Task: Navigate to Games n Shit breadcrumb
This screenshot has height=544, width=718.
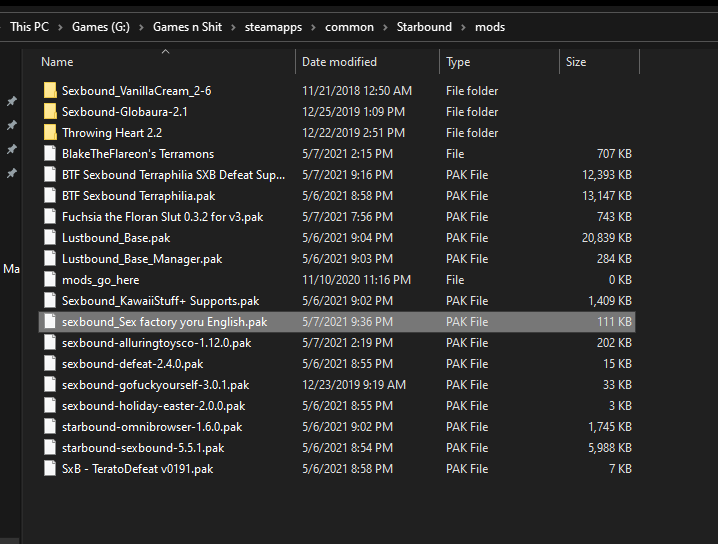Action: click(187, 27)
